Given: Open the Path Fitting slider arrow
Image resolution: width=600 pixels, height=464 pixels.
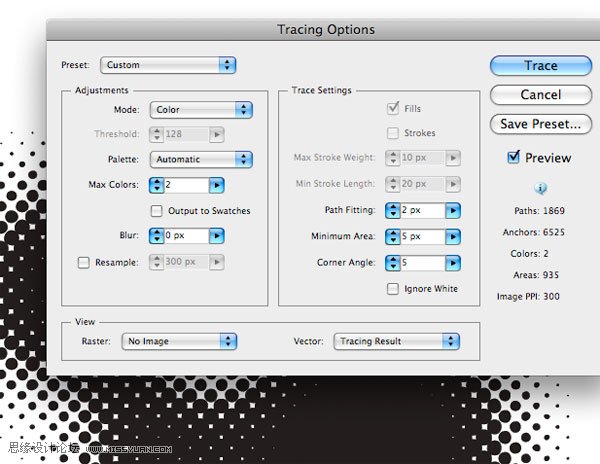Looking at the screenshot, I should pos(453,210).
